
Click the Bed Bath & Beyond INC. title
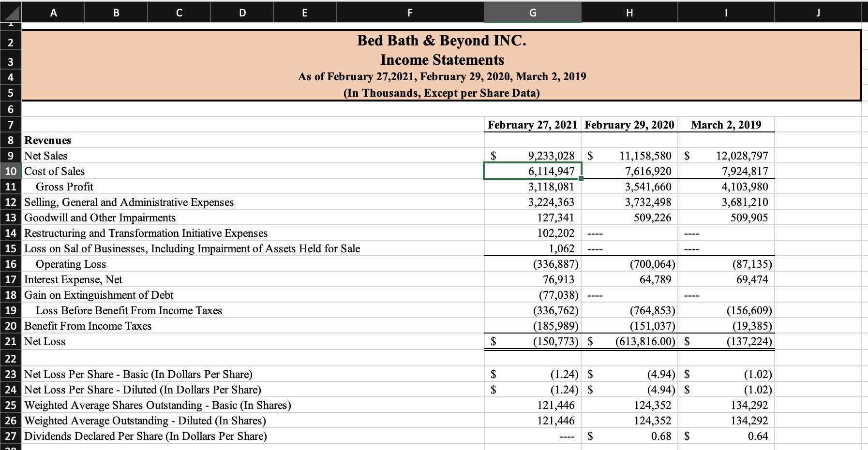(442, 41)
